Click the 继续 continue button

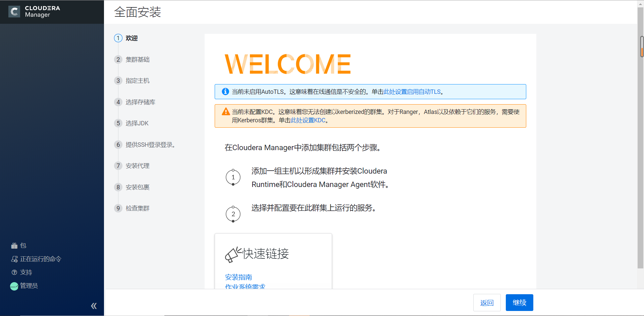pos(519,303)
